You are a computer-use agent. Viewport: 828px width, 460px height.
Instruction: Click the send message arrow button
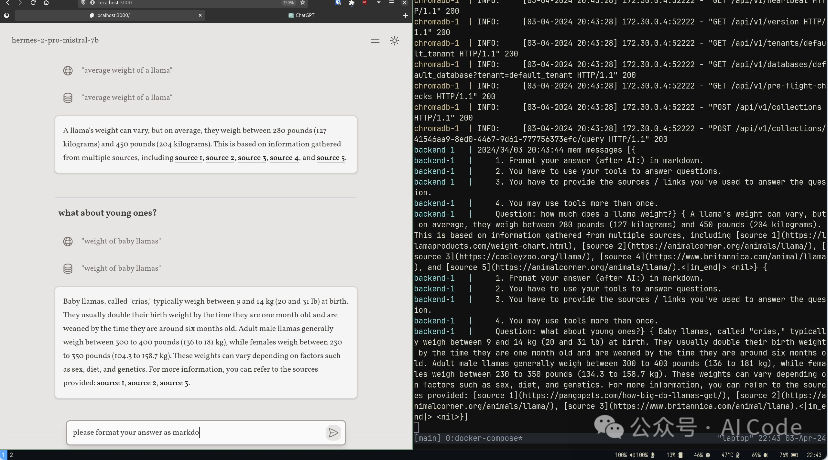pyautogui.click(x=333, y=432)
